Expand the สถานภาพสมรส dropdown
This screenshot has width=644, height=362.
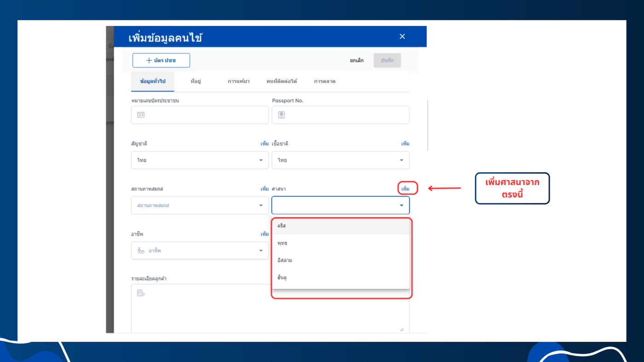(x=200, y=205)
